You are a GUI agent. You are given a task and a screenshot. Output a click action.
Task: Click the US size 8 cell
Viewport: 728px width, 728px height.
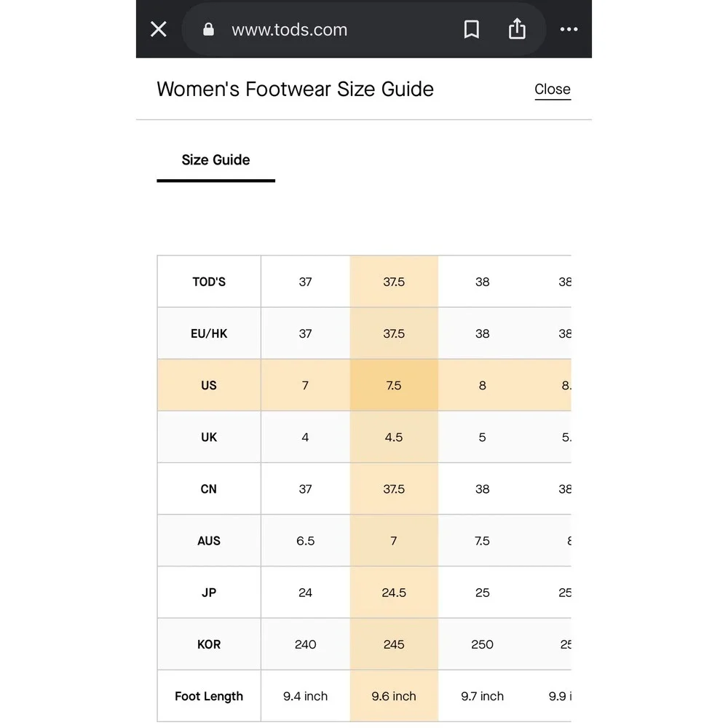(483, 385)
